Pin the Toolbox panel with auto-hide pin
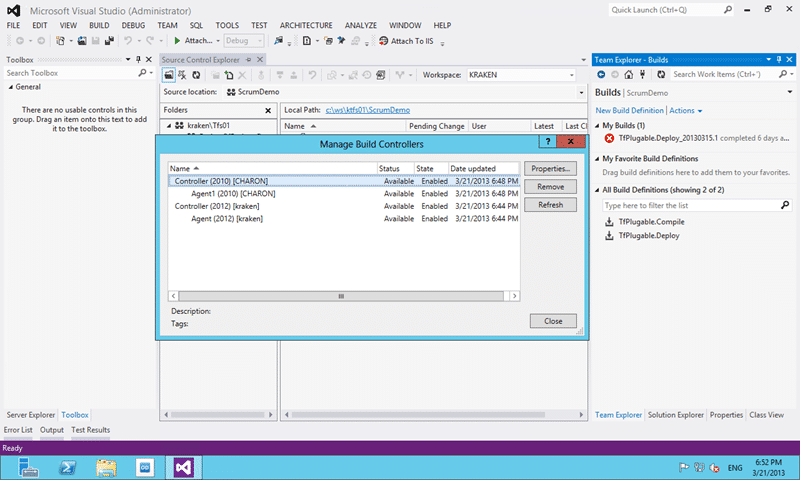The image size is (800, 480). click(x=138, y=60)
